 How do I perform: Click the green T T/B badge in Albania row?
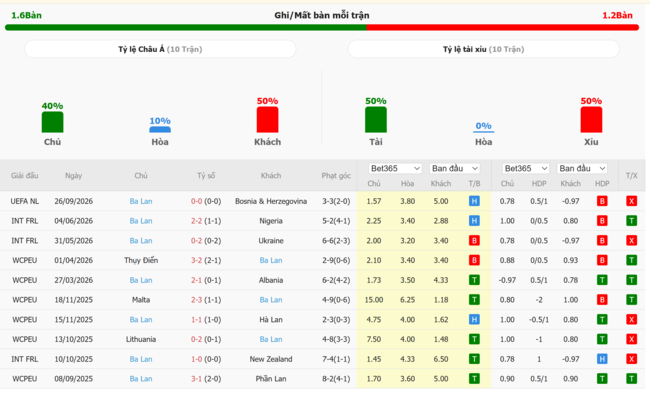point(474,280)
